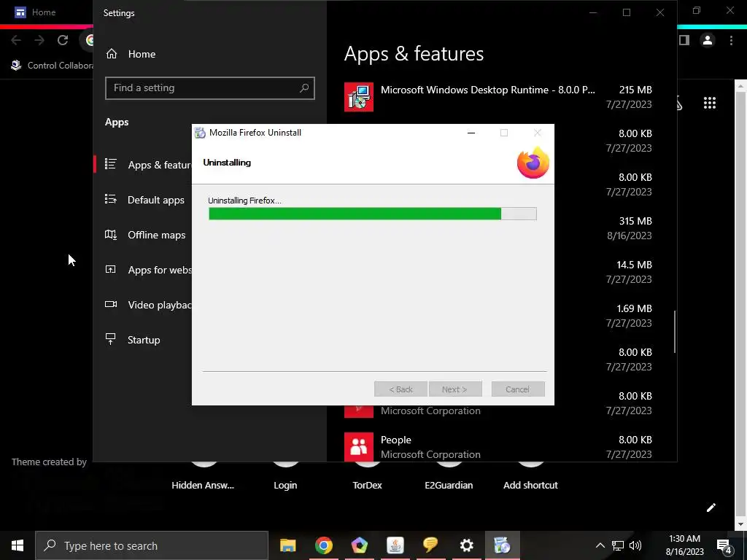Open the Java app on taskbar
Image resolution: width=747 pixels, height=560 pixels.
[395, 545]
